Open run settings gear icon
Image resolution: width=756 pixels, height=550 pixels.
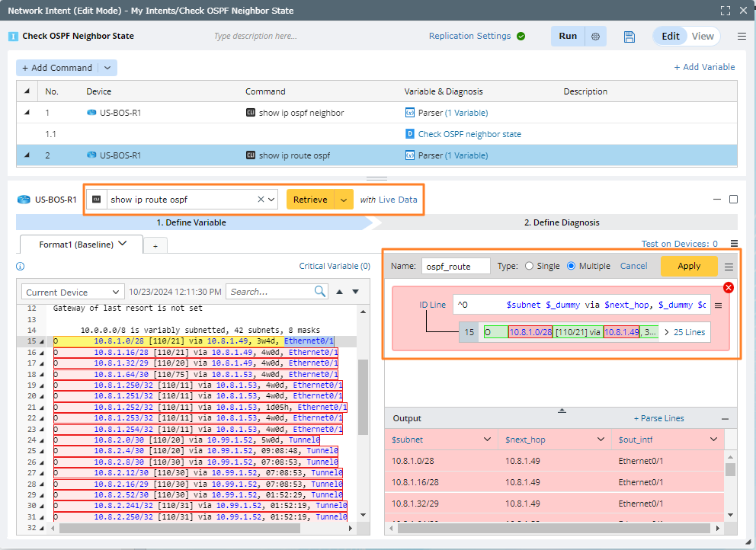596,37
